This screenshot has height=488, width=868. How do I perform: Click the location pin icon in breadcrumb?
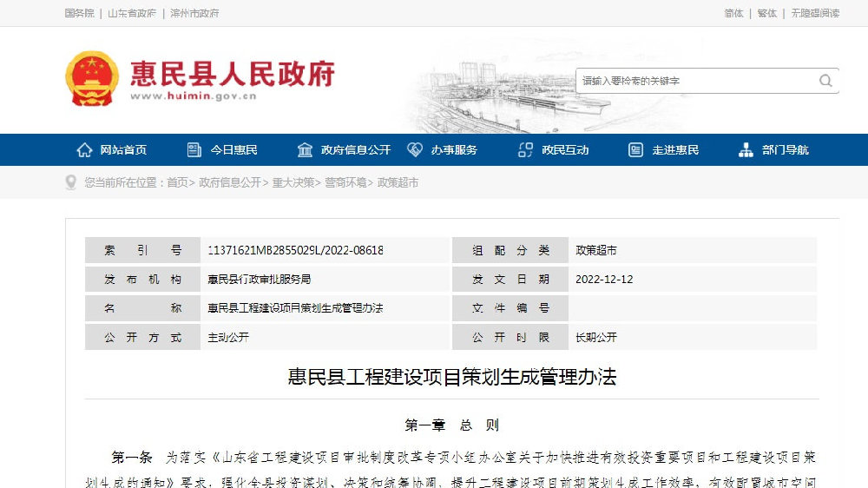[x=71, y=182]
